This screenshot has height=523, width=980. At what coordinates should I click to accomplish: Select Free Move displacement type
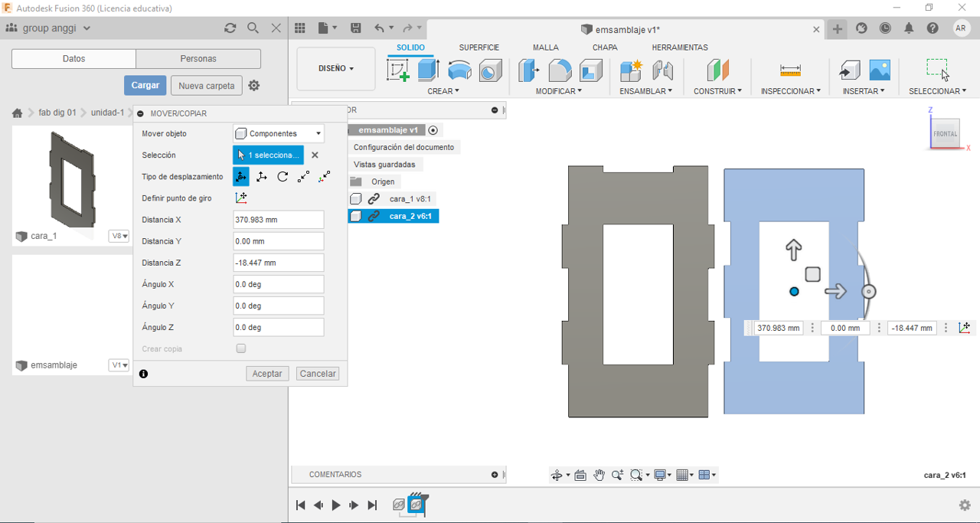click(240, 176)
